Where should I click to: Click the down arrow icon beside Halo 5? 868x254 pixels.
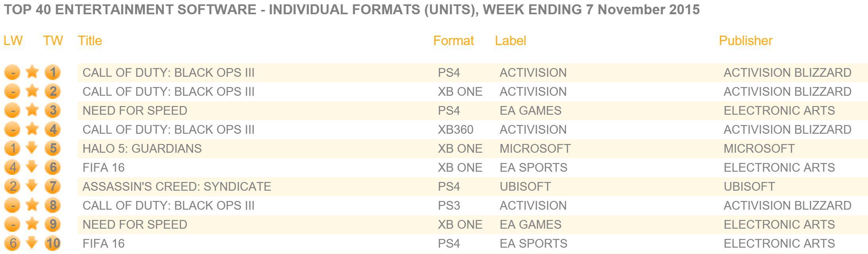pyautogui.click(x=32, y=148)
